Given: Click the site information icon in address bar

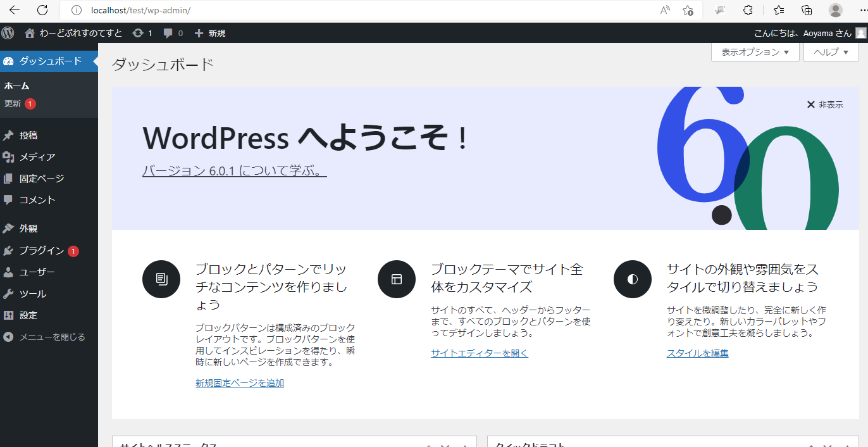Looking at the screenshot, I should 77,10.
